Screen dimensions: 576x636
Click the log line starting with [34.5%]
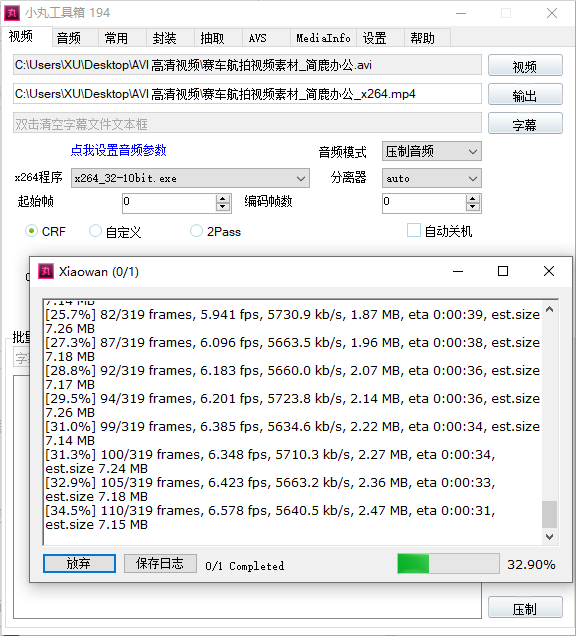(270, 518)
